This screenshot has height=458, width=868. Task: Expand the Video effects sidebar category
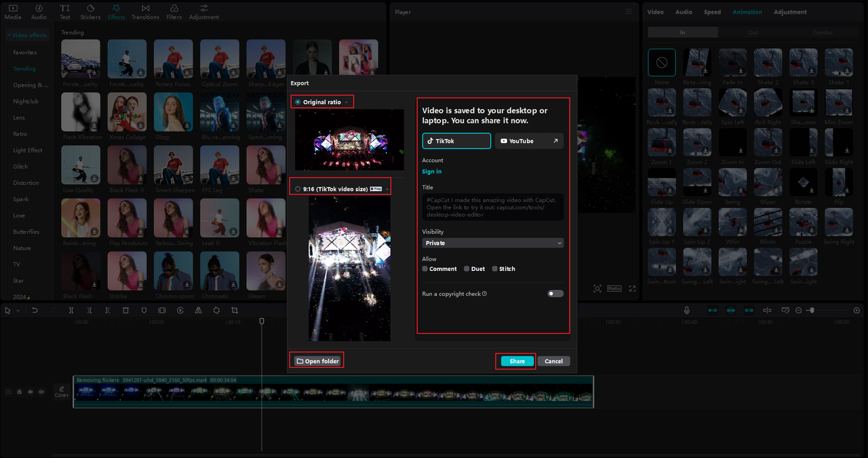coord(27,35)
